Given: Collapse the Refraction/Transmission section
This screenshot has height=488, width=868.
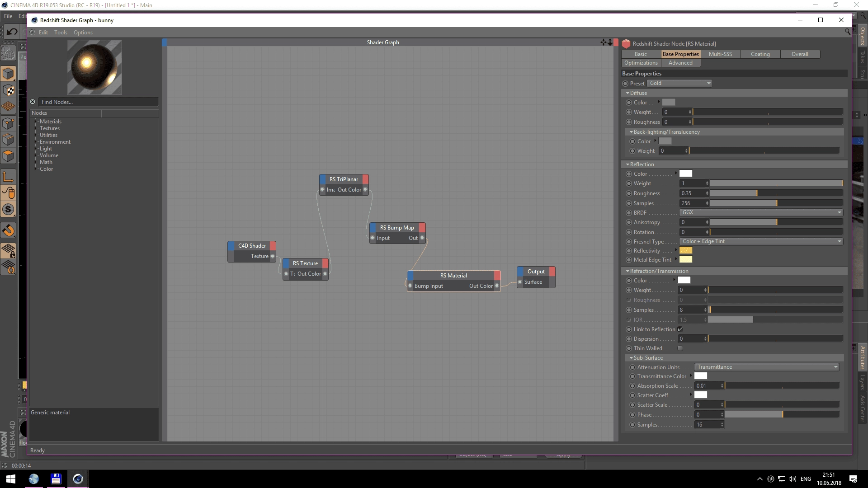Looking at the screenshot, I should coord(627,271).
